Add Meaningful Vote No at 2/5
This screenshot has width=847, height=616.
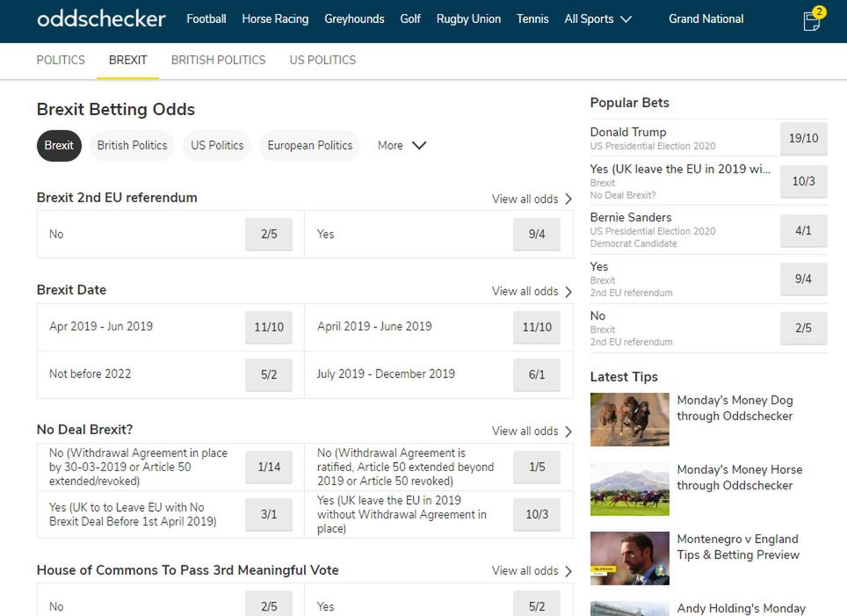(x=269, y=604)
